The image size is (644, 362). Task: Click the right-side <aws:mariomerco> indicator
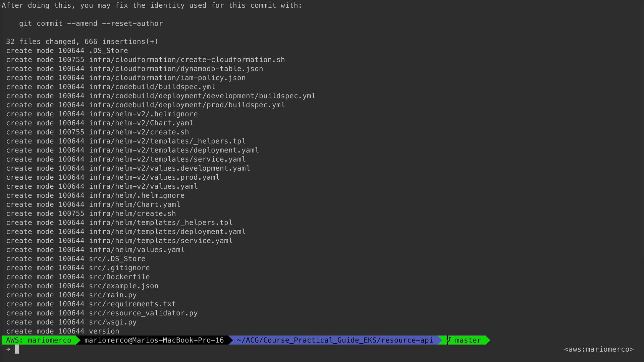(599, 349)
